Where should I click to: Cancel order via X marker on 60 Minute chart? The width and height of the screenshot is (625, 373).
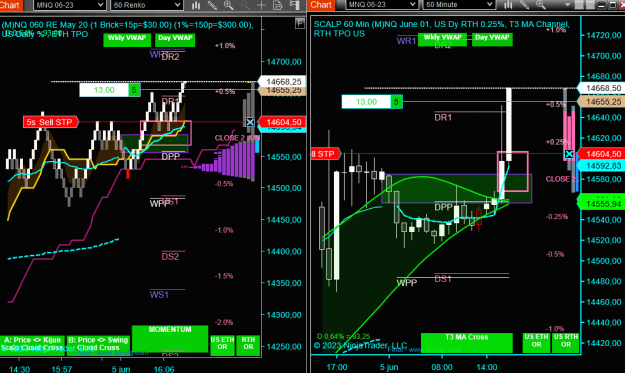(x=569, y=154)
